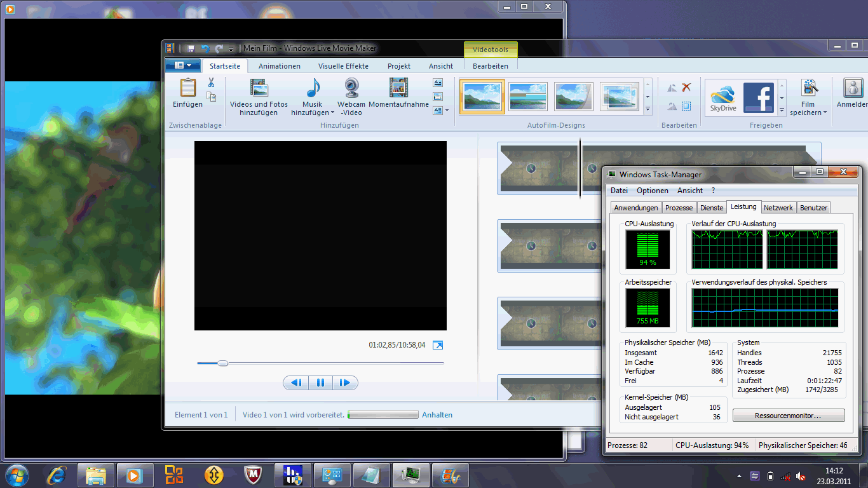Pause the preview playback
868x488 pixels.
click(x=320, y=383)
